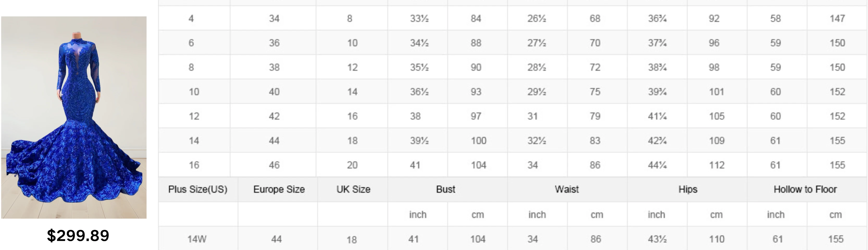
Task: Click the 100 bust cm cell
Action: coord(477,140)
